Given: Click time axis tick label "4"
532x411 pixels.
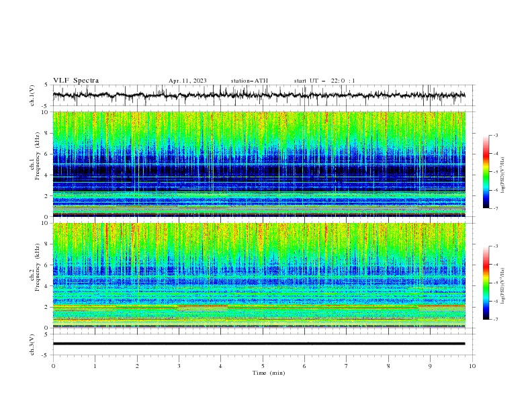Looking at the screenshot, I should 220,366.
